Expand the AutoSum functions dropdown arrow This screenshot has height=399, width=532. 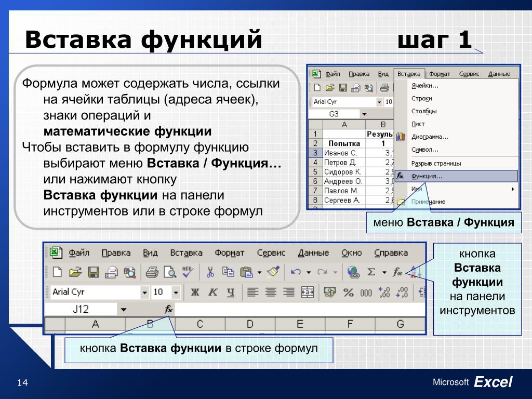point(384,272)
